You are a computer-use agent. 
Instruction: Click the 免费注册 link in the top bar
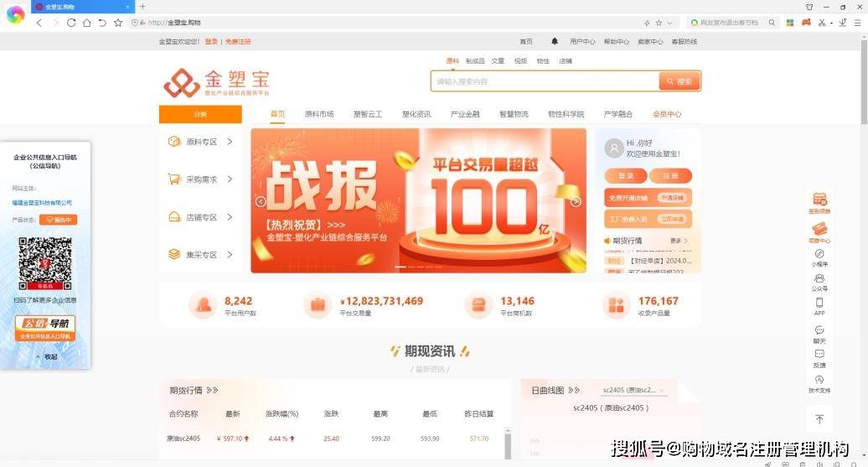[238, 42]
